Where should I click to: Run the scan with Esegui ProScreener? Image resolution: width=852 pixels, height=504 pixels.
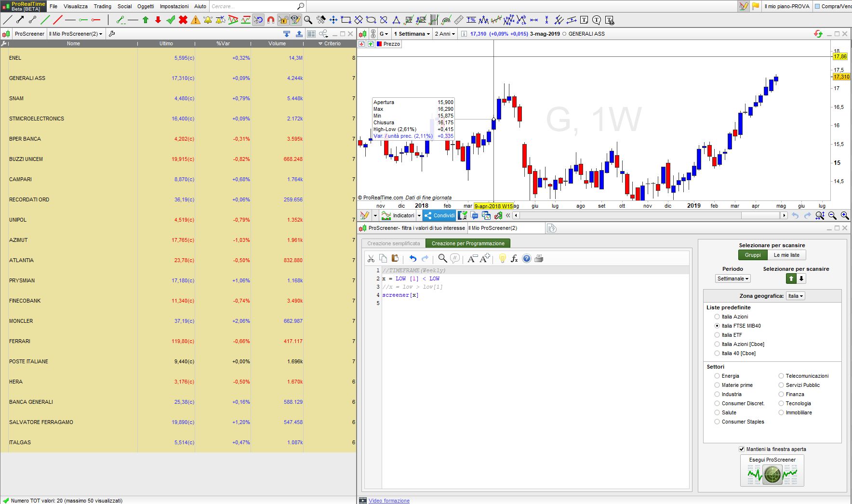click(x=772, y=471)
